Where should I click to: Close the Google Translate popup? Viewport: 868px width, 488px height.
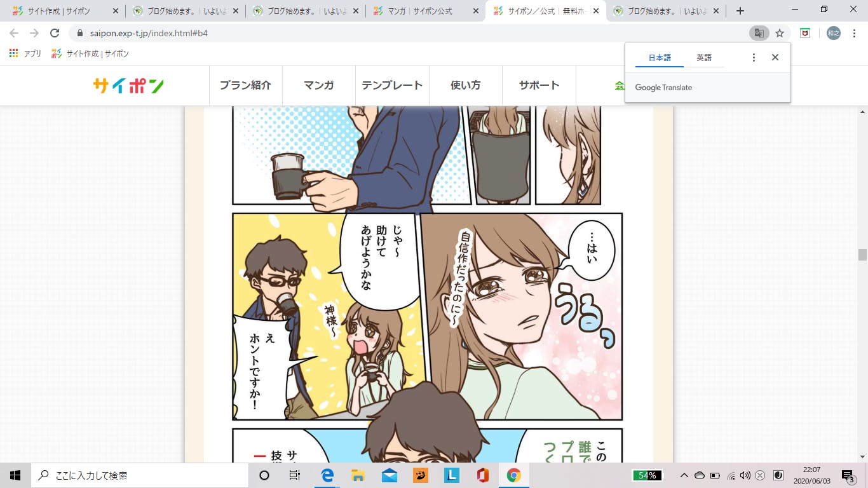(x=775, y=57)
